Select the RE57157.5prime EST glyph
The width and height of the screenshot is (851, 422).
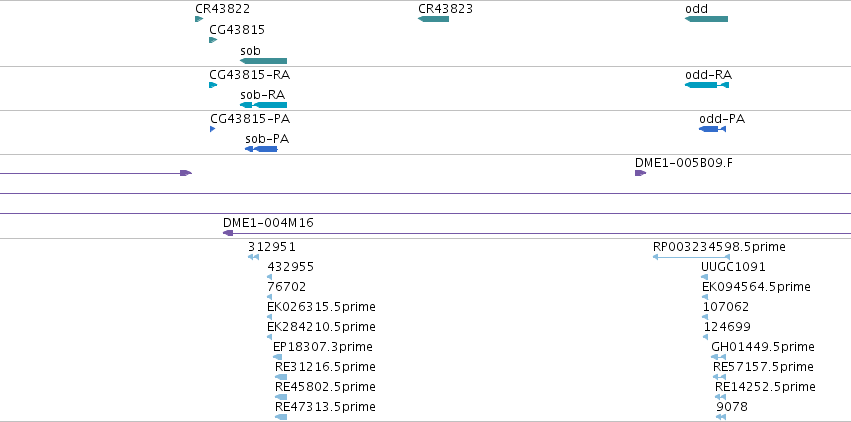pyautogui.click(x=720, y=377)
